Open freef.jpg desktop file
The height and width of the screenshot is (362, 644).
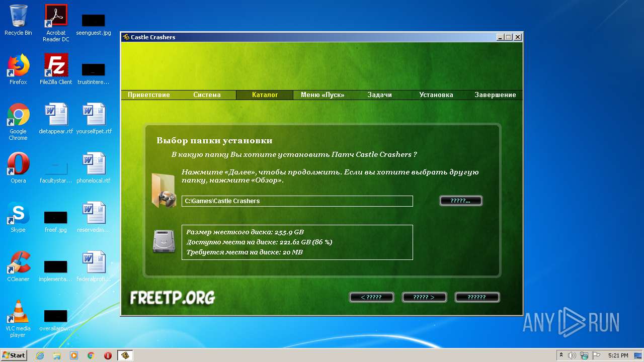(56, 221)
